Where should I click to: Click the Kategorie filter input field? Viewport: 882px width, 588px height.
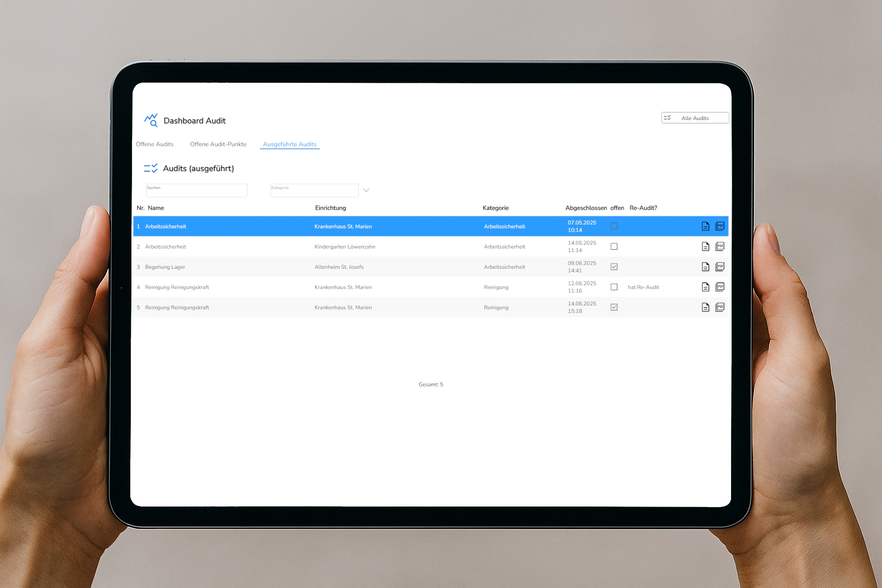click(x=314, y=190)
